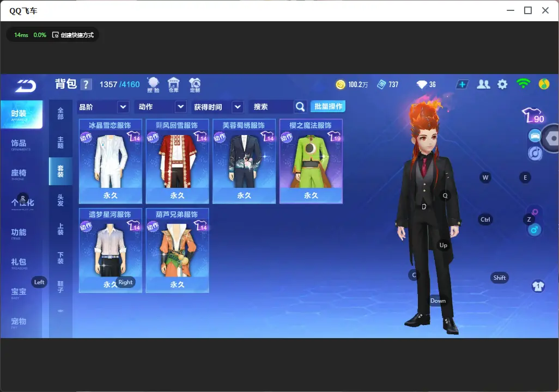Open the 仓库 warehouse icon
The height and width of the screenshot is (392, 559).
[x=174, y=85]
